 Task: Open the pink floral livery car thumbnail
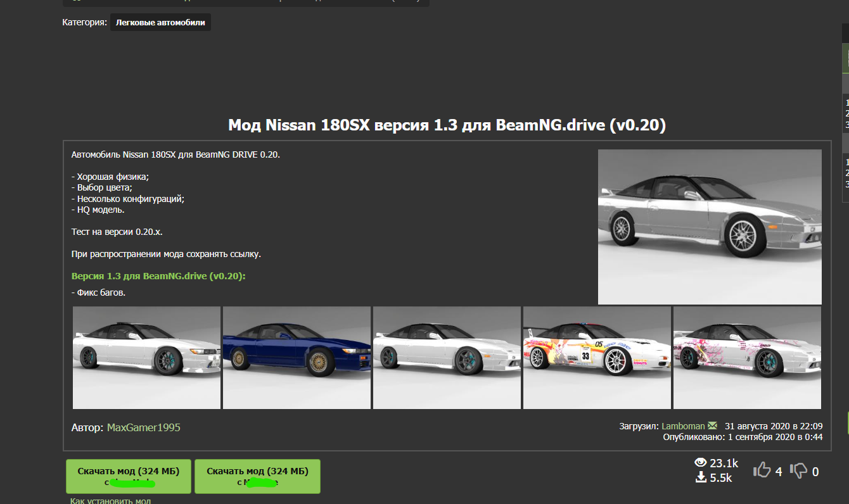pyautogui.click(x=747, y=358)
